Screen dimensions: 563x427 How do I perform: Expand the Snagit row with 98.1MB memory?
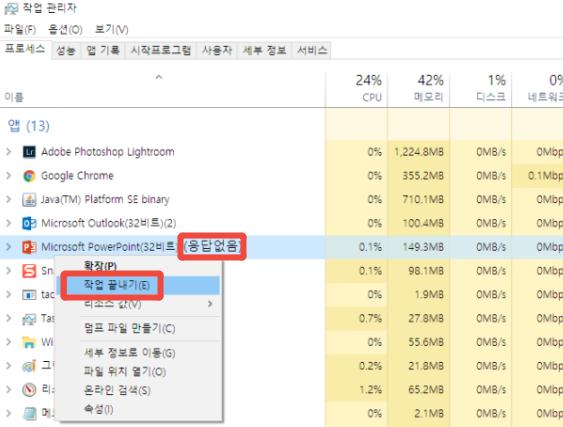click(9, 271)
